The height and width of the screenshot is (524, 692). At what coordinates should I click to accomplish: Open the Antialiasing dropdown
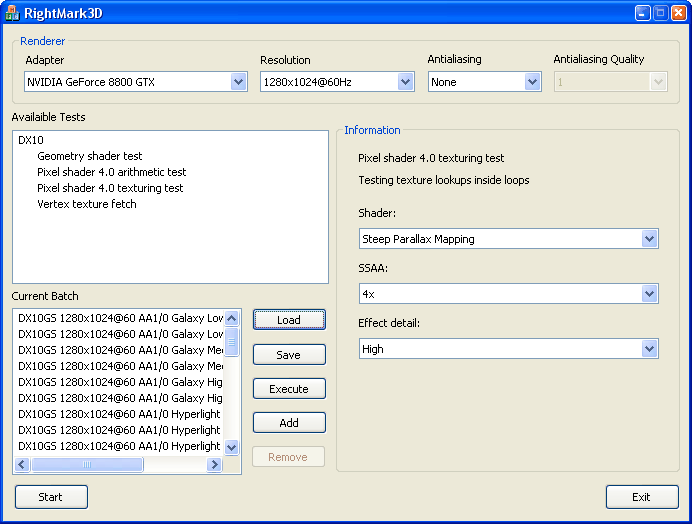pos(533,82)
